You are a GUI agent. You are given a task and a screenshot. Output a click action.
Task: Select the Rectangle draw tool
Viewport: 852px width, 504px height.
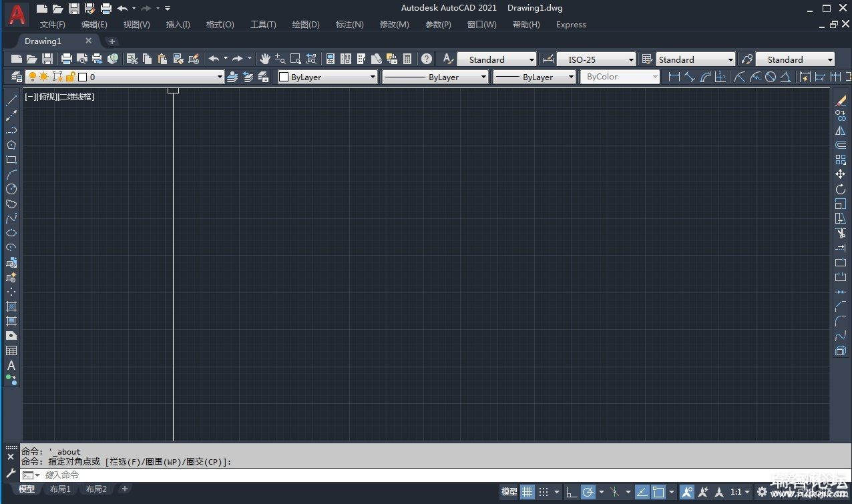pyautogui.click(x=11, y=160)
